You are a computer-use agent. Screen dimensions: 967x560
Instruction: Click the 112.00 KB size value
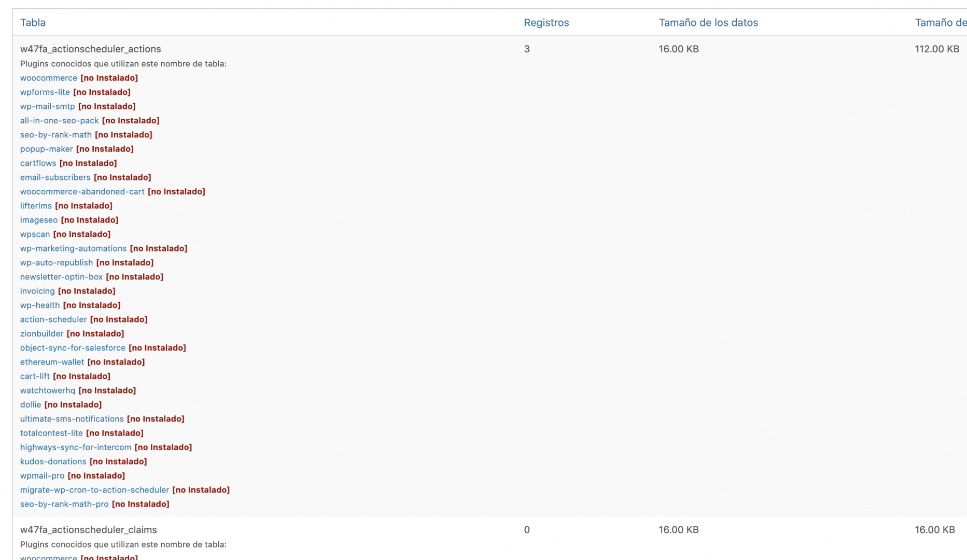(x=937, y=49)
